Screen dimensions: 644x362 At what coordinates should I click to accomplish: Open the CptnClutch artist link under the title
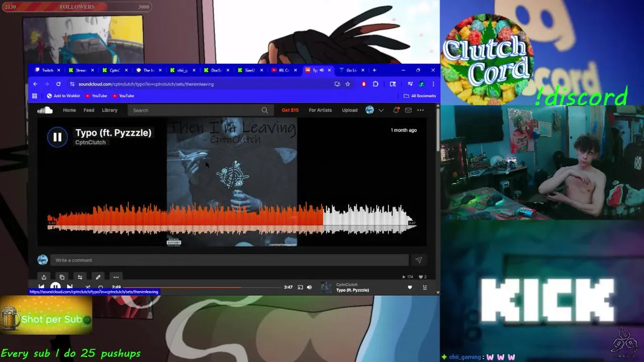click(x=91, y=142)
